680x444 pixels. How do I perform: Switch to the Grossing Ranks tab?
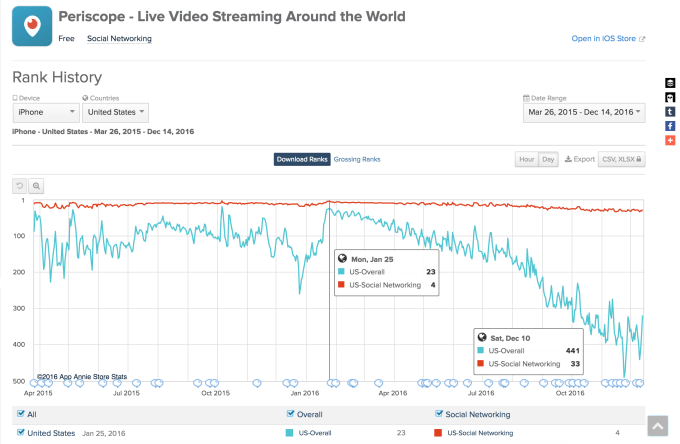click(357, 159)
